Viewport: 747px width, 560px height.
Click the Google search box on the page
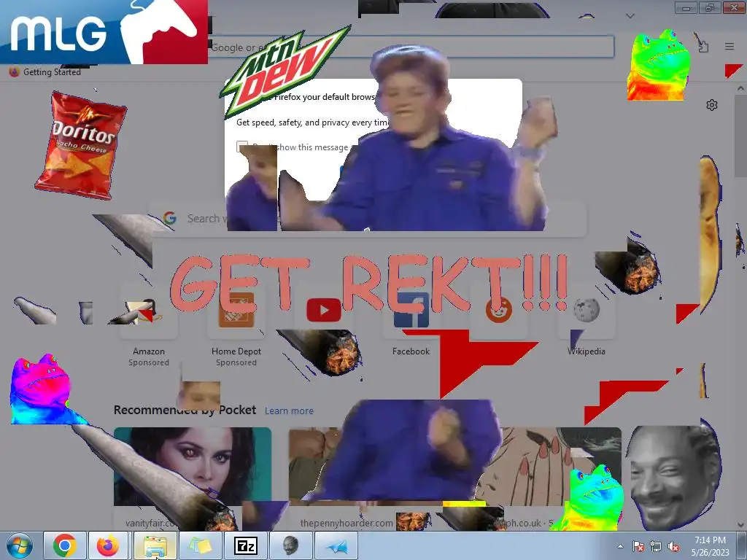click(368, 218)
